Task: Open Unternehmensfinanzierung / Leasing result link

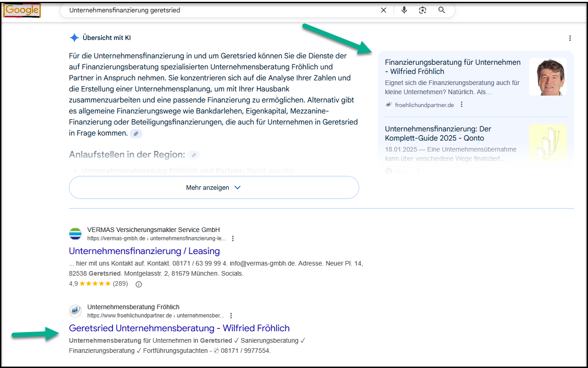Action: [x=144, y=251]
